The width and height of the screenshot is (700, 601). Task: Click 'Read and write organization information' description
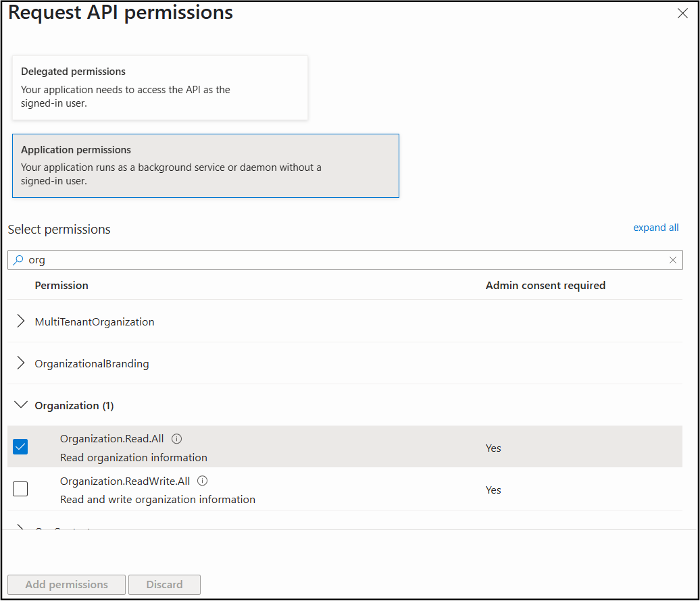click(x=157, y=499)
